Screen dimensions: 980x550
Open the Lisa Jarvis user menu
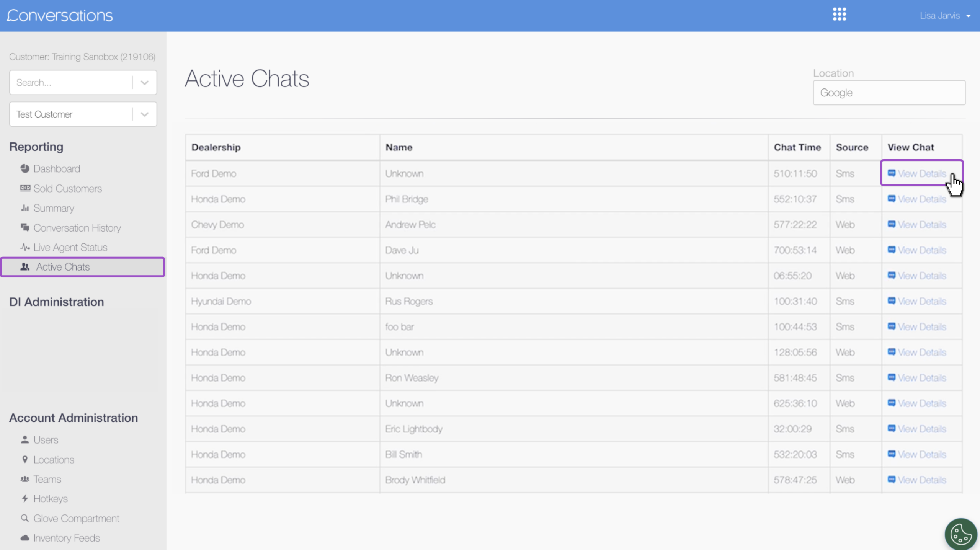click(x=945, y=16)
